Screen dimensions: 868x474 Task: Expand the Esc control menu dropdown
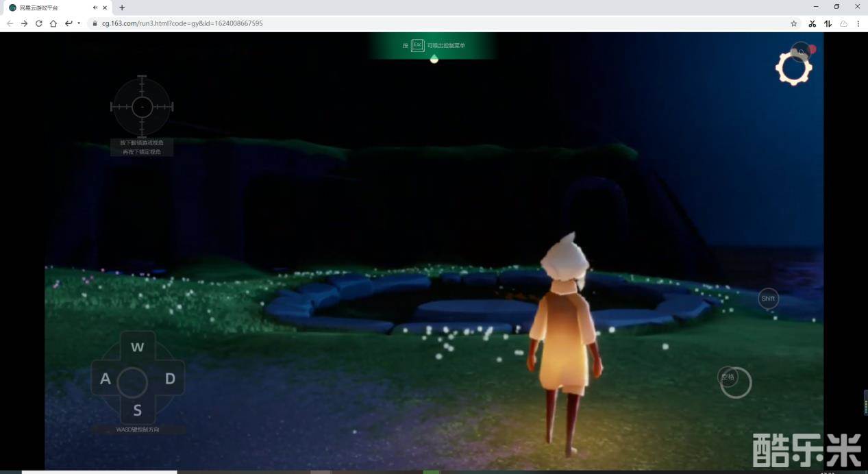(x=434, y=60)
